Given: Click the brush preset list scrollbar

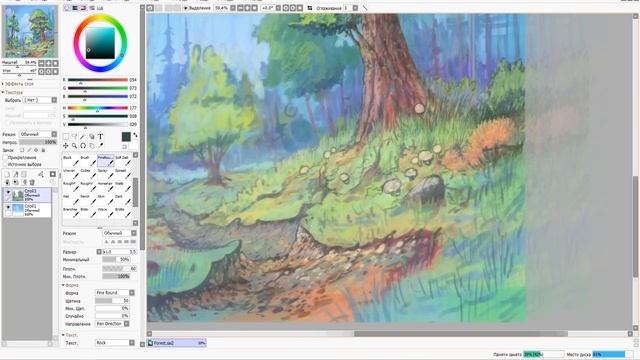Looking at the screenshot, I should pos(135,192).
